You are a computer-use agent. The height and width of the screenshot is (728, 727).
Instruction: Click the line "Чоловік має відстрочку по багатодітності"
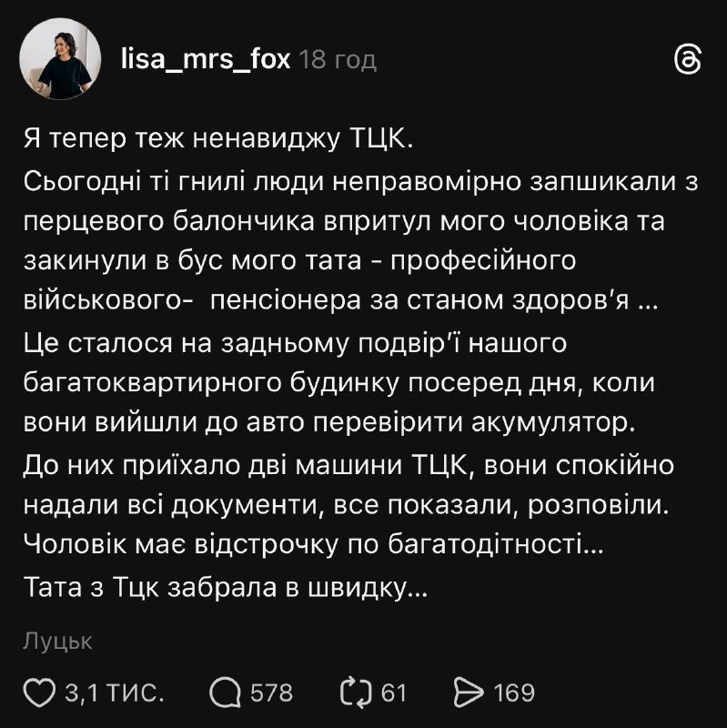point(315,546)
